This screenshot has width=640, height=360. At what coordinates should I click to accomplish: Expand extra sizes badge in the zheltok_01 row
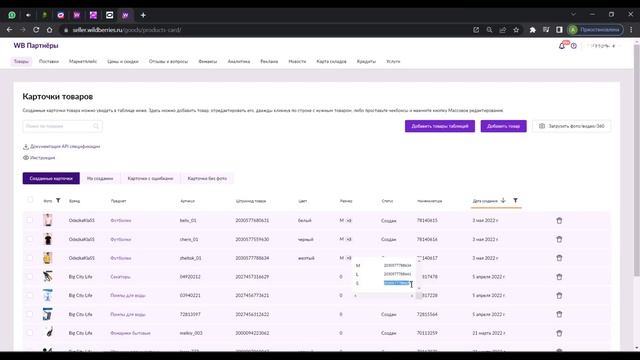tap(349, 258)
